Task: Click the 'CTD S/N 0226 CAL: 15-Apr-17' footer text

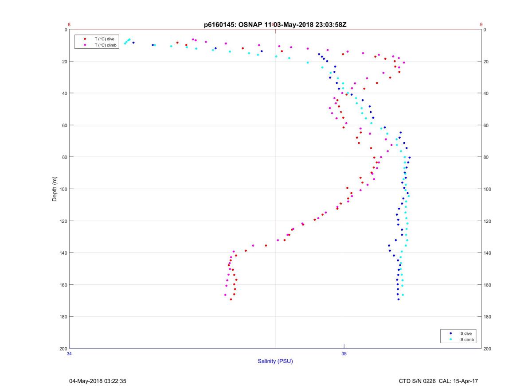Action: [x=438, y=381]
